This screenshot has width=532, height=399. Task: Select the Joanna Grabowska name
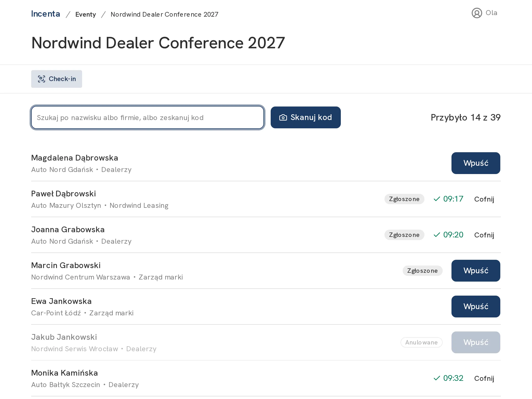click(68, 230)
